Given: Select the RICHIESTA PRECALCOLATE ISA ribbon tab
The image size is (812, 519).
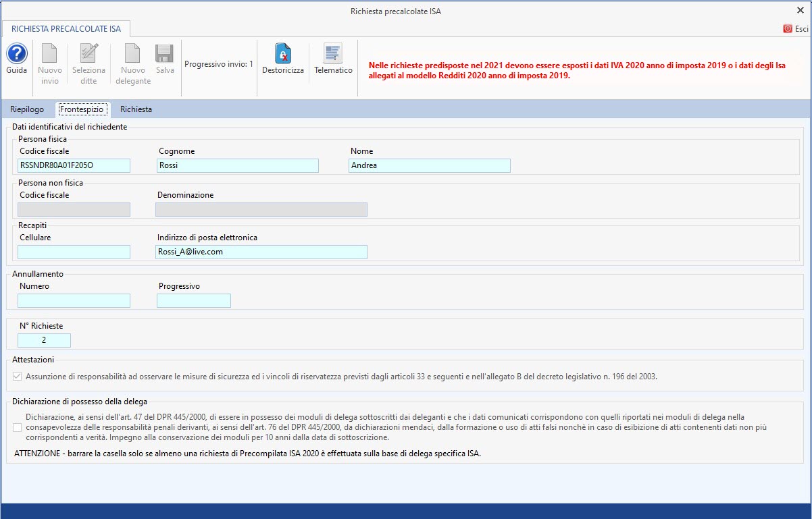Looking at the screenshot, I should tap(66, 28).
